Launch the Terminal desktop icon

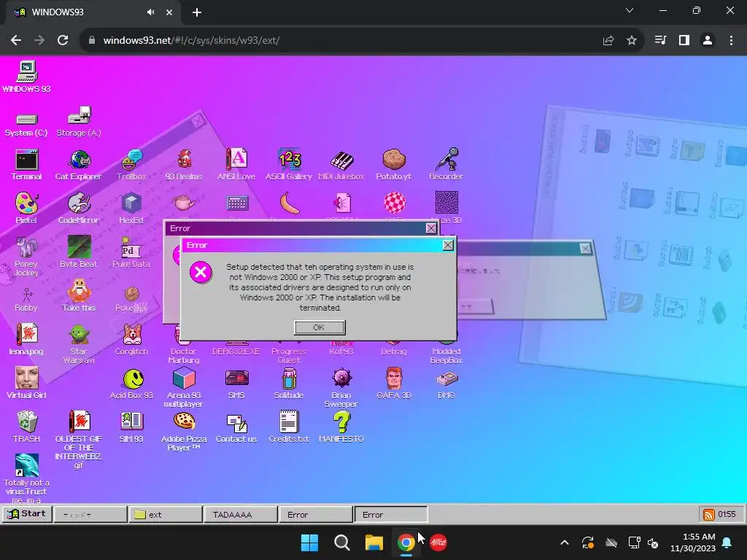27,160
